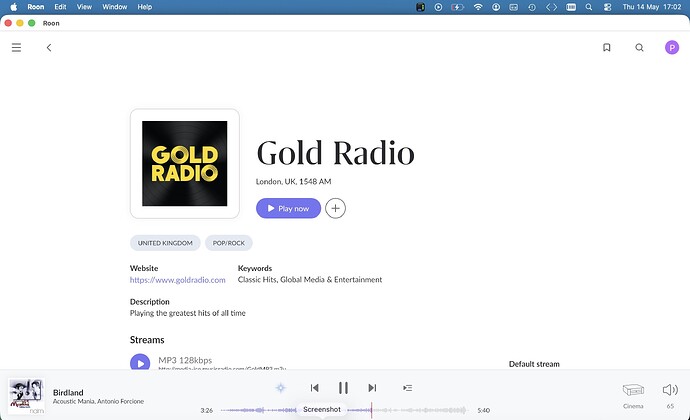Open the Roon application menu

(x=36, y=7)
